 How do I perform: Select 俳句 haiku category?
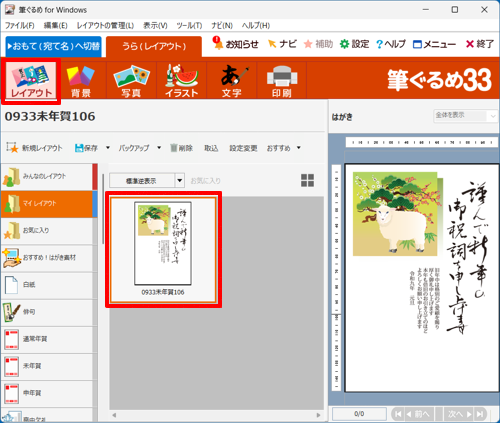coord(47,312)
